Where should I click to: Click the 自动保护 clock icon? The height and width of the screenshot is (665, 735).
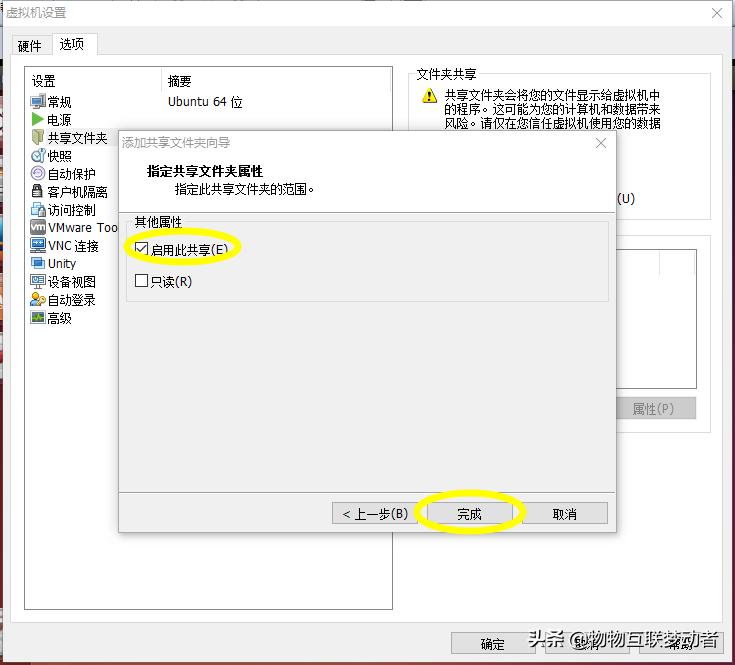coord(38,173)
